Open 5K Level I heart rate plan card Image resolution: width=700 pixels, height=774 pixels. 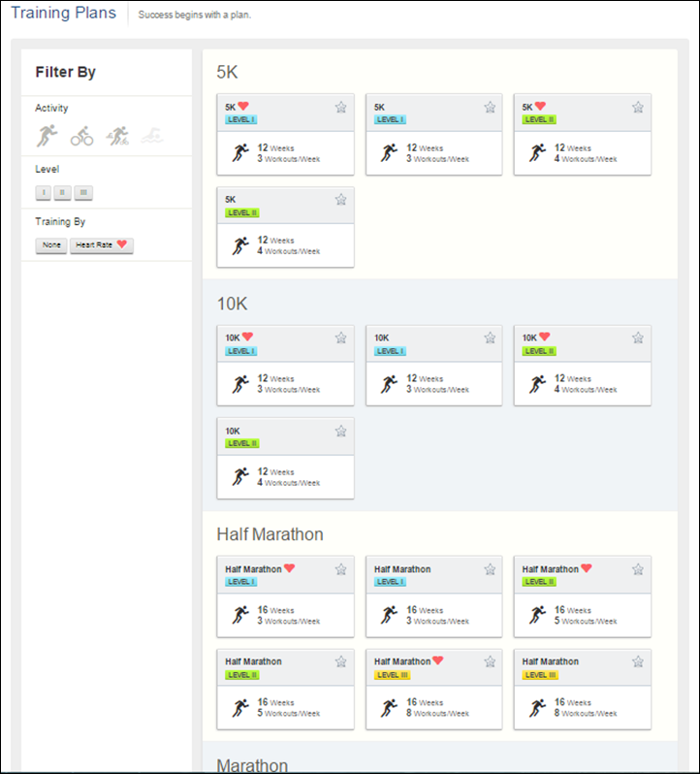pyautogui.click(x=286, y=134)
